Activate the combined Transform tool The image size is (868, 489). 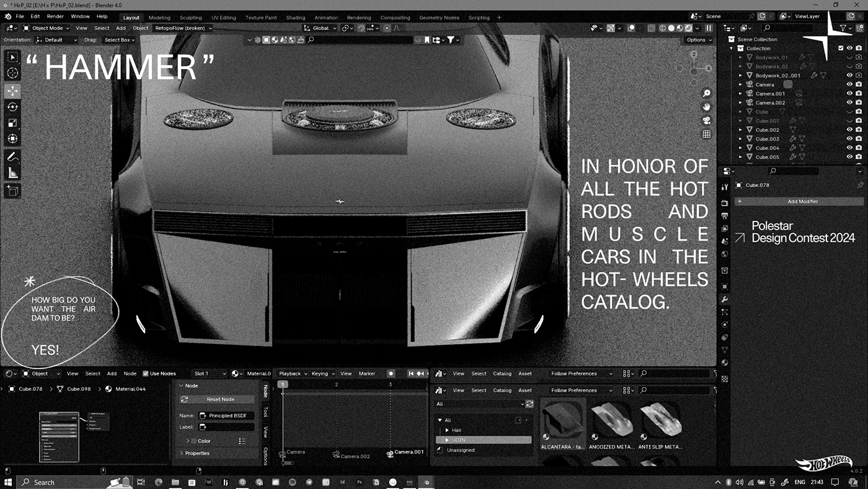pos(12,139)
